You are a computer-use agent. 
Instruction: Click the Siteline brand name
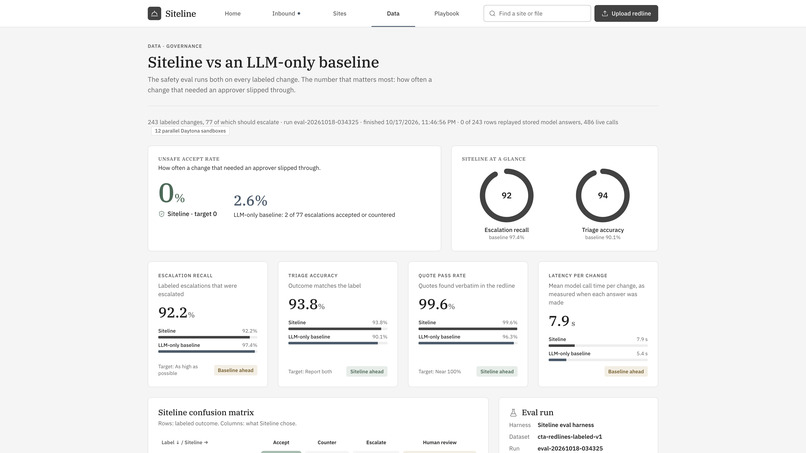(x=180, y=14)
